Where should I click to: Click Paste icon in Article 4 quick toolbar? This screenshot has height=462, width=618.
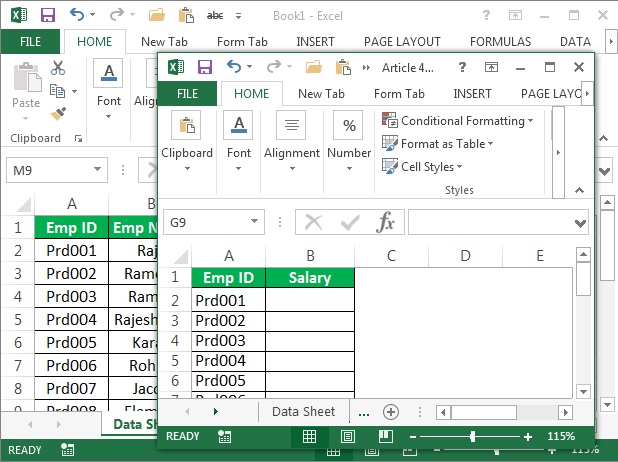[x=343, y=67]
